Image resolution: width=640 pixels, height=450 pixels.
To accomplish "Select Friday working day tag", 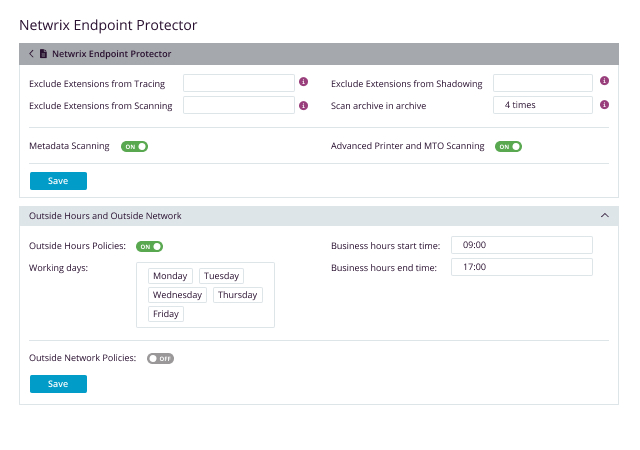I will click(166, 314).
